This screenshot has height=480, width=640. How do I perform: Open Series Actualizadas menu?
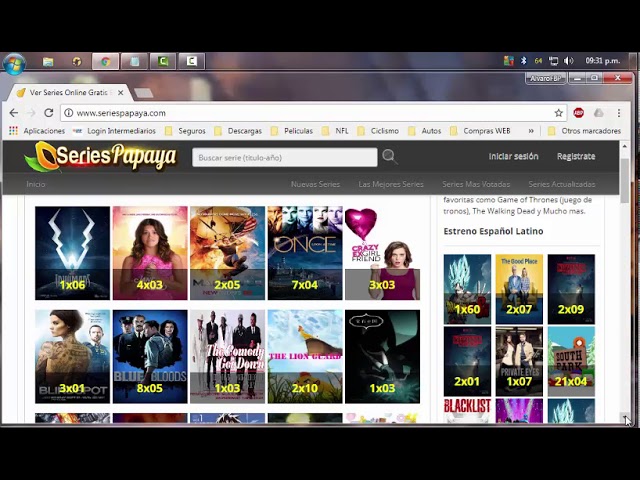click(562, 184)
